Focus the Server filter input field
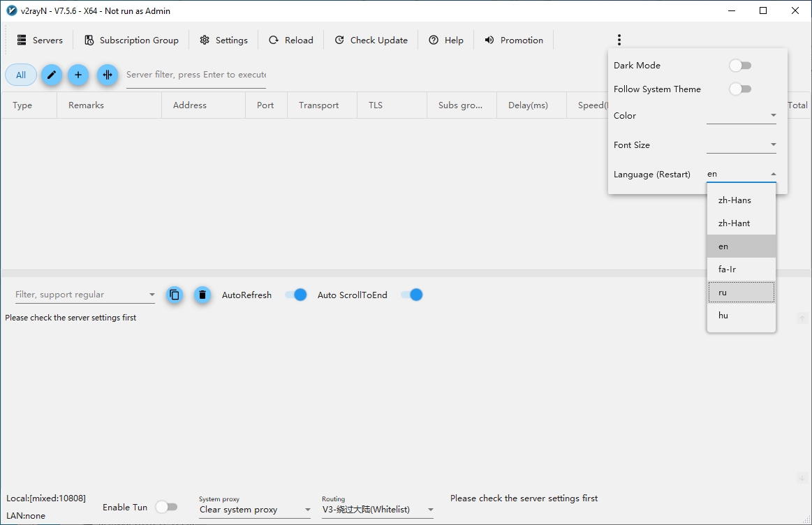Viewport: 812px width, 525px height. (x=196, y=75)
